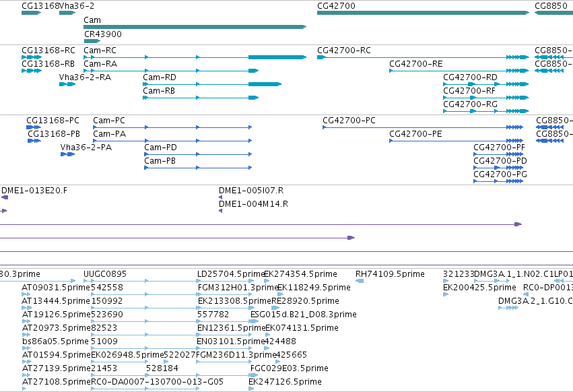Viewport: 573px width, 392px height.
Task: Select the RH74109.5prime EST glyph
Action: 360,281
